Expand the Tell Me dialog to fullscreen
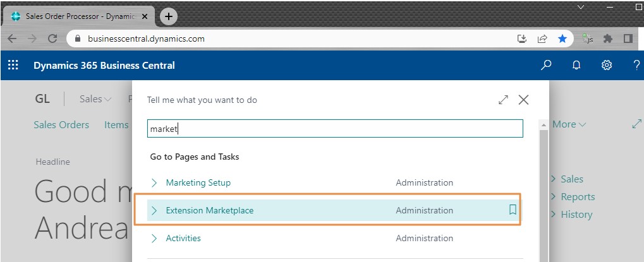Screen dimensions: 644x262 pos(503,100)
